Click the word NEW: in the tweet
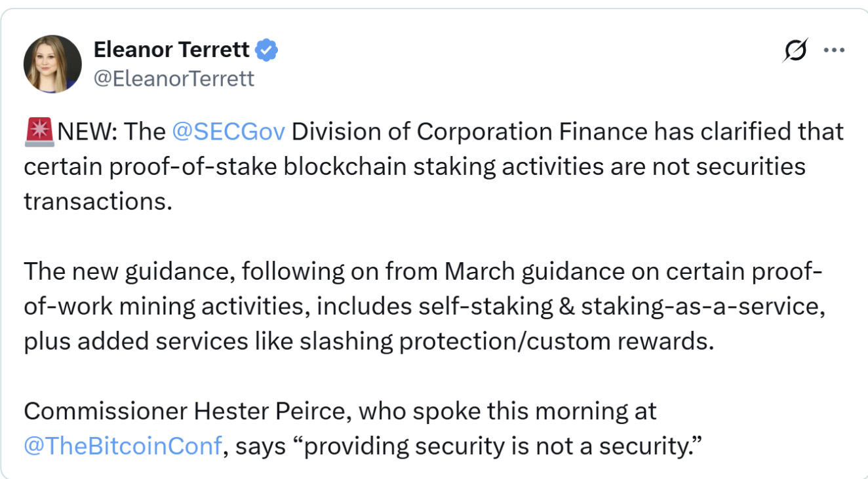The image size is (868, 479). coord(88,132)
